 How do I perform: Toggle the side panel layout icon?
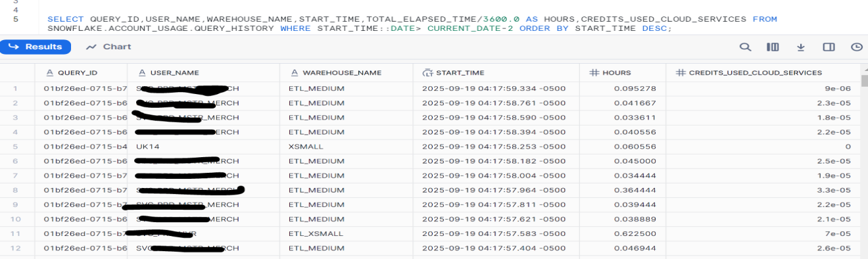pos(829,47)
